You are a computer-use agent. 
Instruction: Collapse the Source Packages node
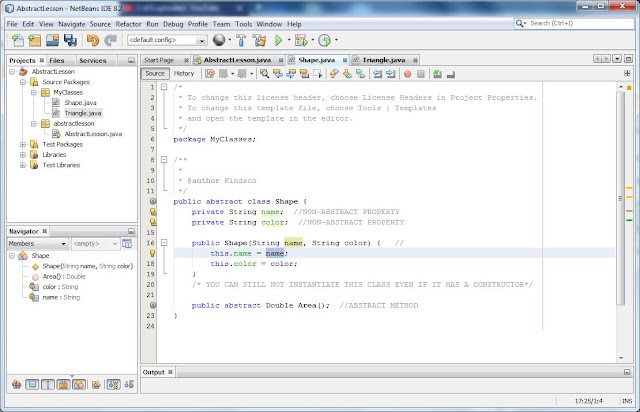pos(23,82)
